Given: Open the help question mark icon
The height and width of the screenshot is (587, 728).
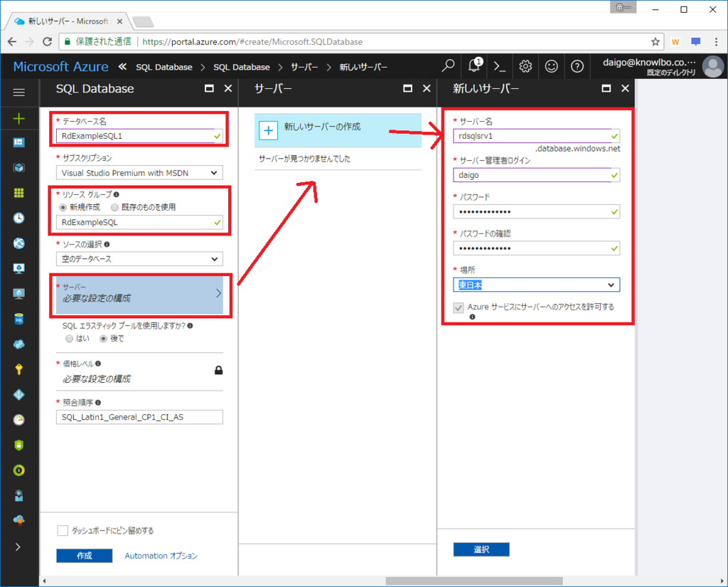Looking at the screenshot, I should pos(577,66).
